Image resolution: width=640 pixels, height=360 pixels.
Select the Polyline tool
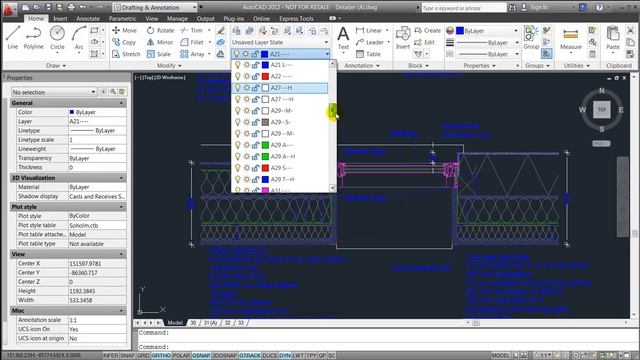click(x=33, y=38)
